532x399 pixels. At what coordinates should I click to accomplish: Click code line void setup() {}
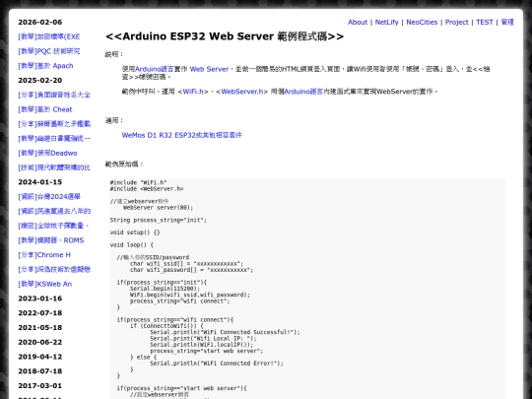(x=135, y=233)
